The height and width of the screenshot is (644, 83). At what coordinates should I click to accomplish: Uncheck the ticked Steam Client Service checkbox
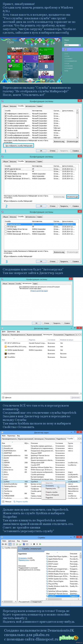pos(6,176)
